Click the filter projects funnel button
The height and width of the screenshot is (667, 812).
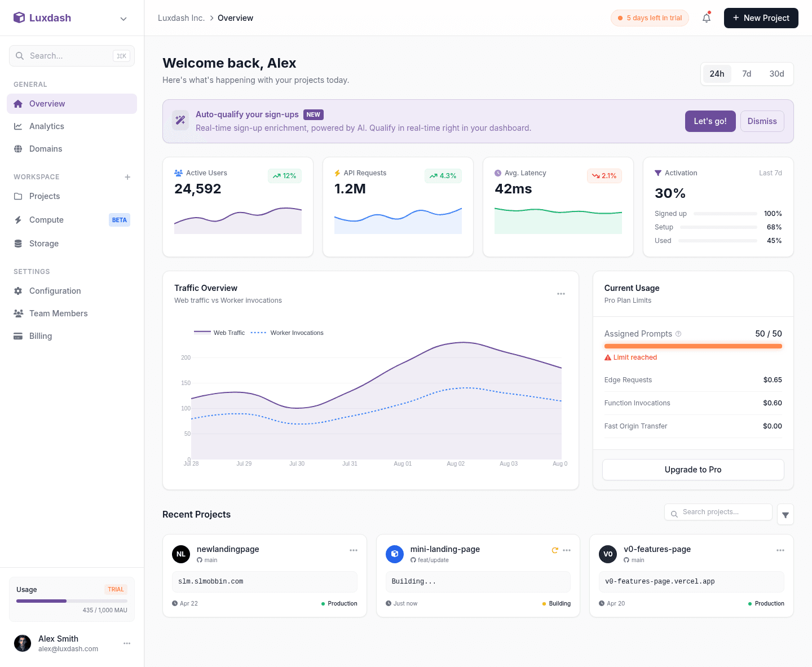coord(785,514)
